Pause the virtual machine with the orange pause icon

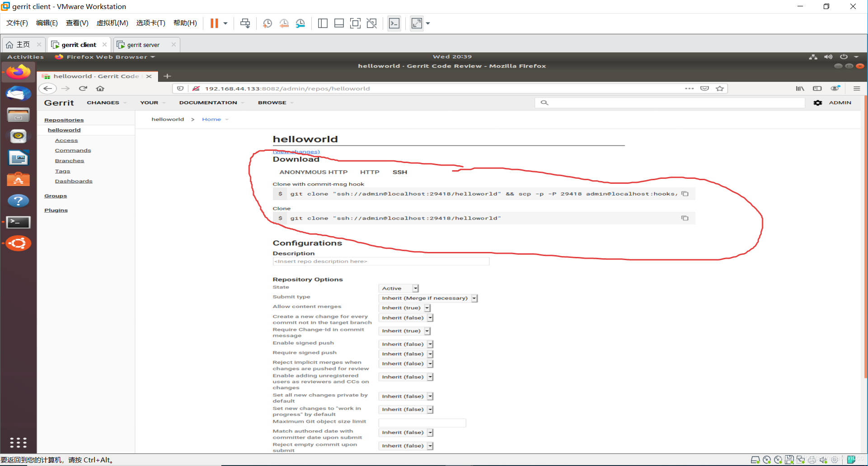click(214, 23)
